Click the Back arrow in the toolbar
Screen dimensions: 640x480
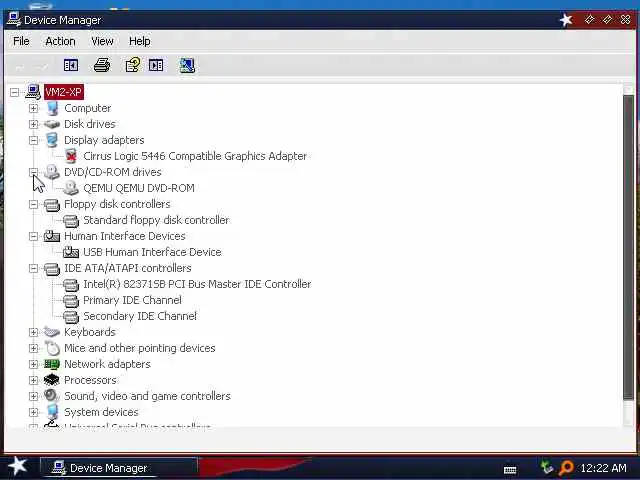click(19, 67)
